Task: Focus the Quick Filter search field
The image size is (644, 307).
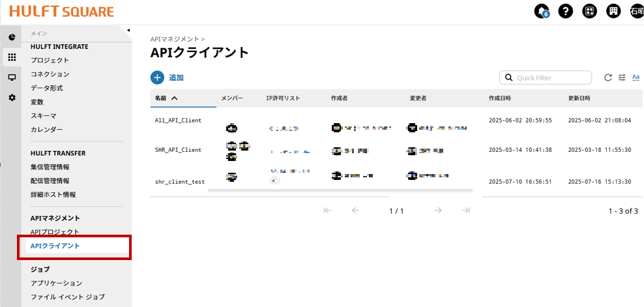Action: [x=551, y=78]
